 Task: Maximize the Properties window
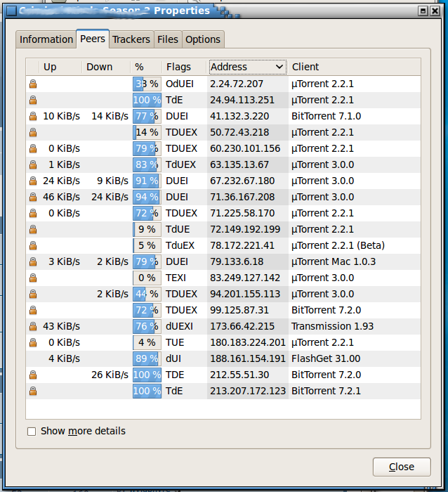tap(423, 11)
